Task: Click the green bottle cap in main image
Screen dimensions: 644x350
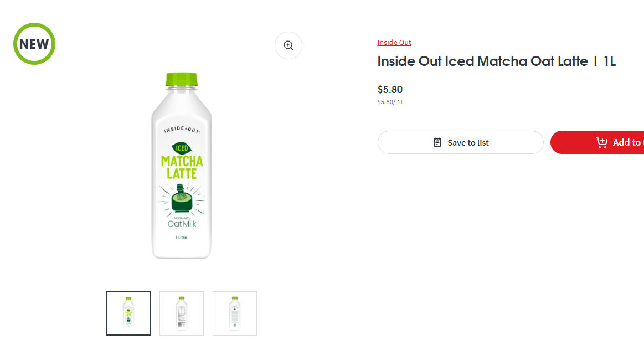Action: point(182,79)
